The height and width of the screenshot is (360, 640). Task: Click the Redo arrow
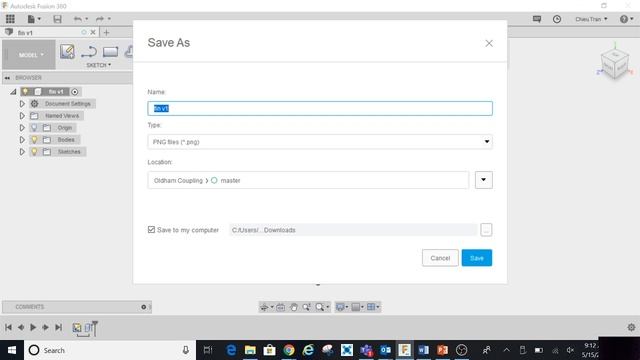(x=100, y=19)
